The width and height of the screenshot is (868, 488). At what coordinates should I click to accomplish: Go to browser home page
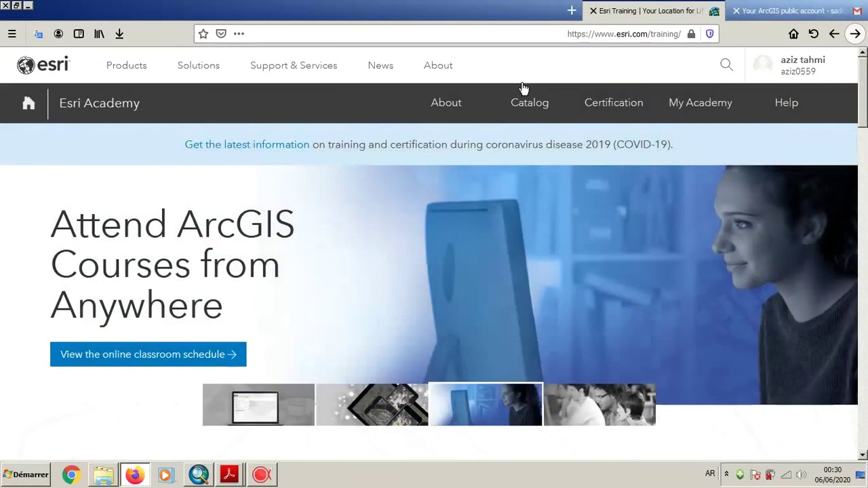pos(793,34)
